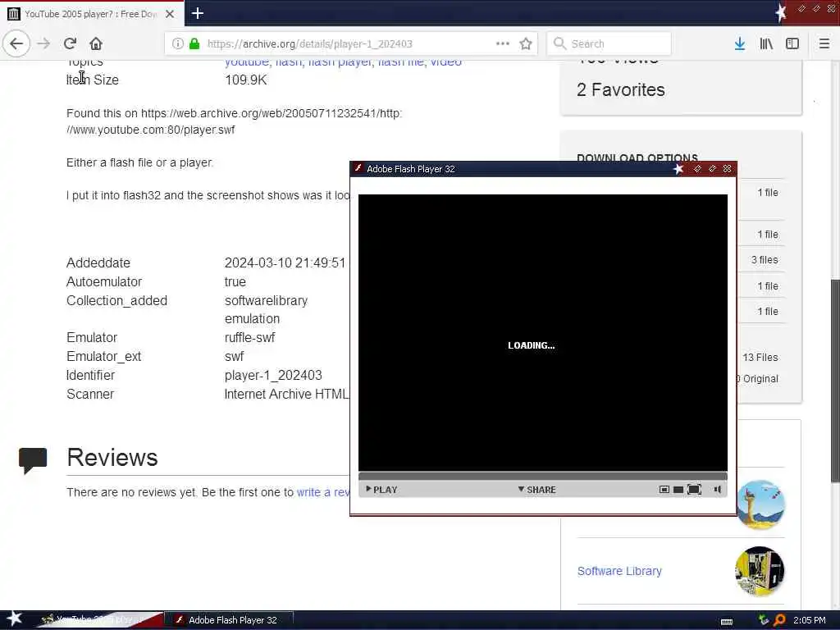
Task: Click the 'Original' download link
Action: [x=758, y=379]
